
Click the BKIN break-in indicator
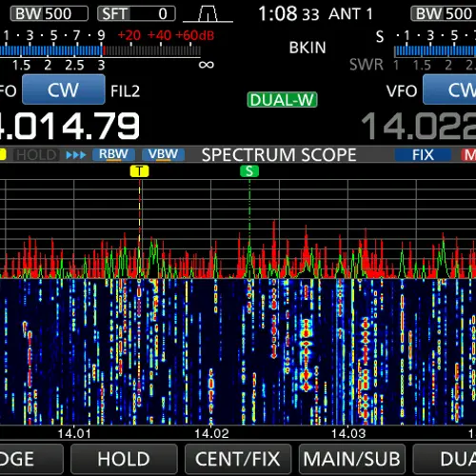[x=307, y=48]
